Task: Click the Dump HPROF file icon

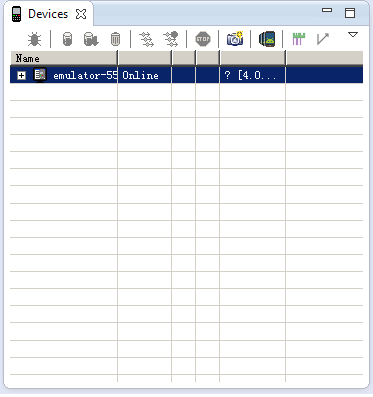Action: point(91,39)
